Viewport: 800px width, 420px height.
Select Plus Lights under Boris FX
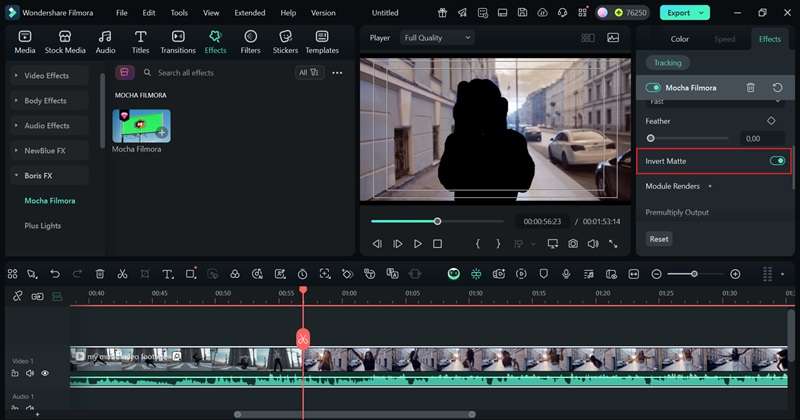click(x=42, y=226)
